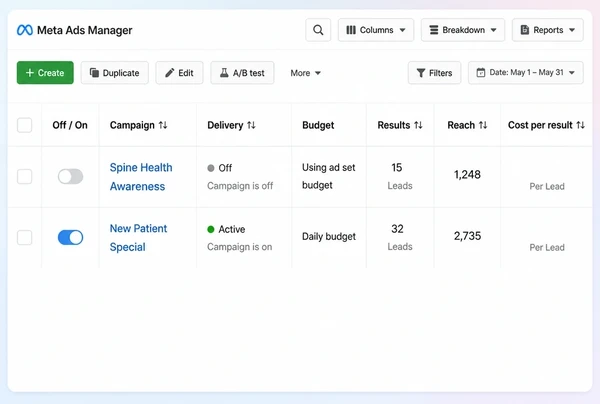Click the Delivery column header label
The width and height of the screenshot is (600, 404).
(x=225, y=125)
